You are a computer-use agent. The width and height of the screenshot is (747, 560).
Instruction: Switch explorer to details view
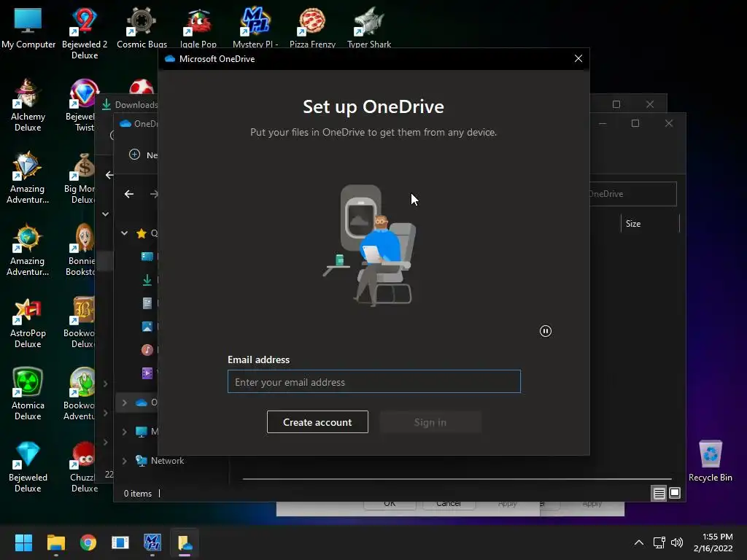pyautogui.click(x=659, y=494)
